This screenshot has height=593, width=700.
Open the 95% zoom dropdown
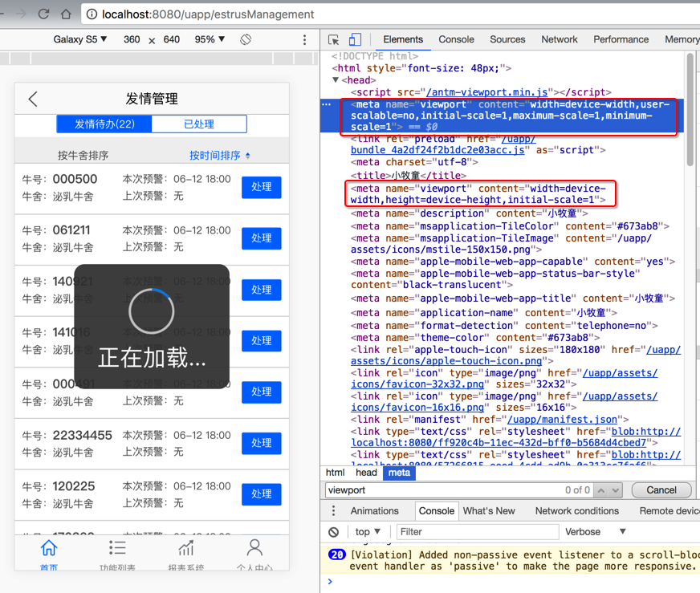click(x=210, y=39)
